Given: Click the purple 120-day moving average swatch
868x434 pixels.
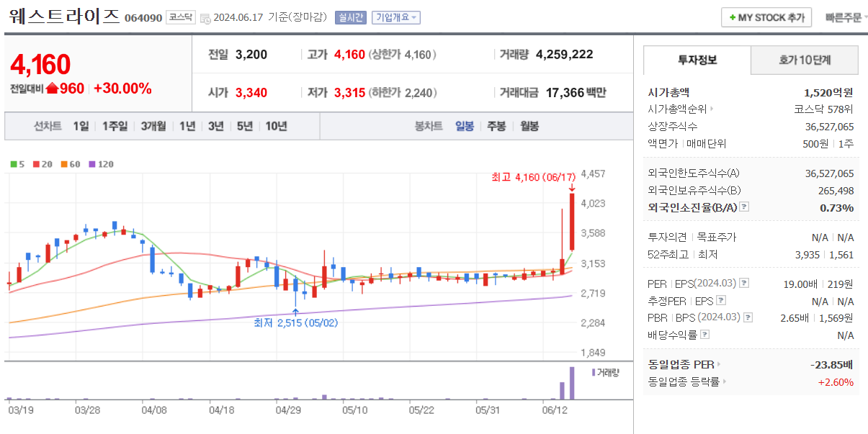Looking at the screenshot, I should coord(91,164).
